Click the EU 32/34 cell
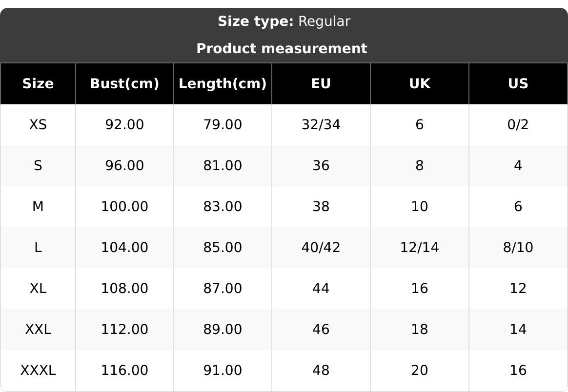 pos(321,125)
